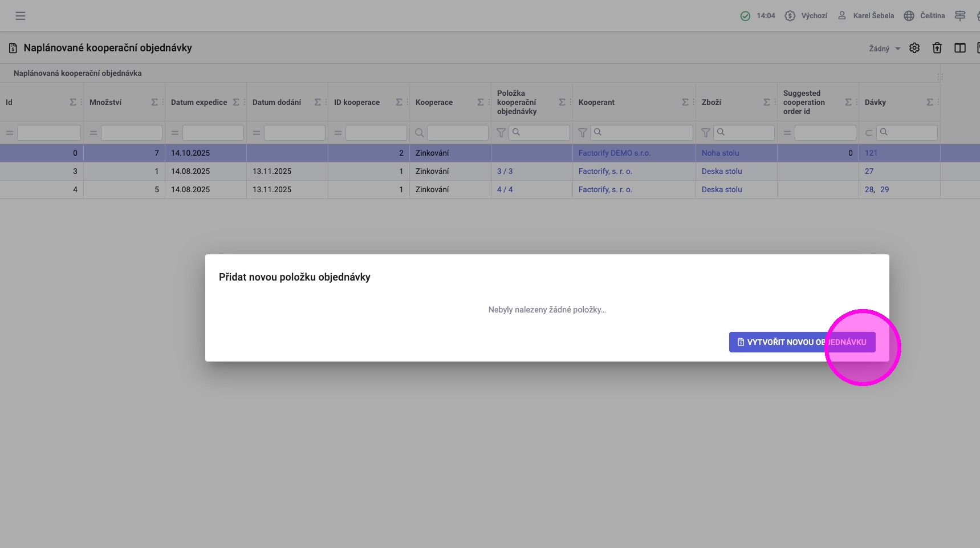Click the Naplánované kooperační objednávky page title

(108, 48)
